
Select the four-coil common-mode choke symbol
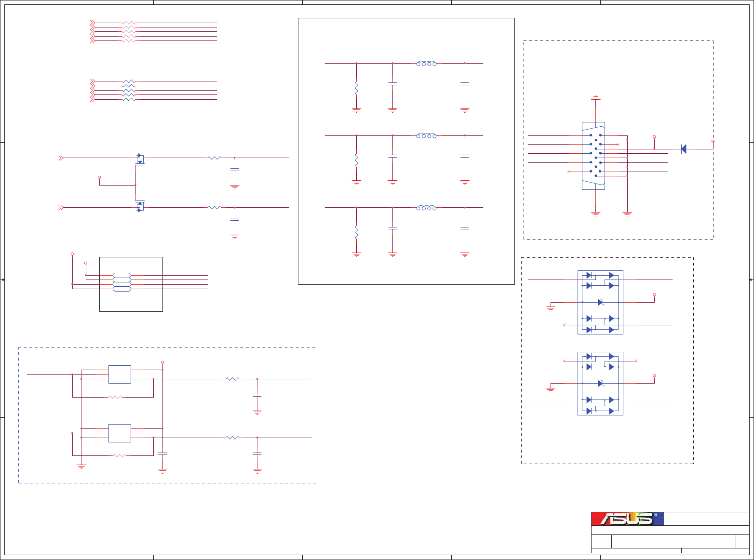click(122, 282)
